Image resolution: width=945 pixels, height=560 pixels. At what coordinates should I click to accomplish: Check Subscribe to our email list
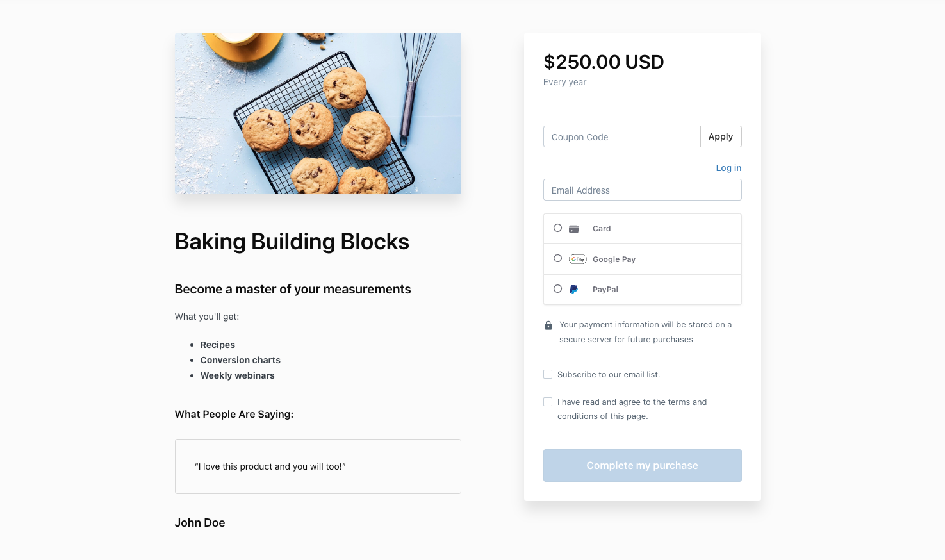pos(548,374)
